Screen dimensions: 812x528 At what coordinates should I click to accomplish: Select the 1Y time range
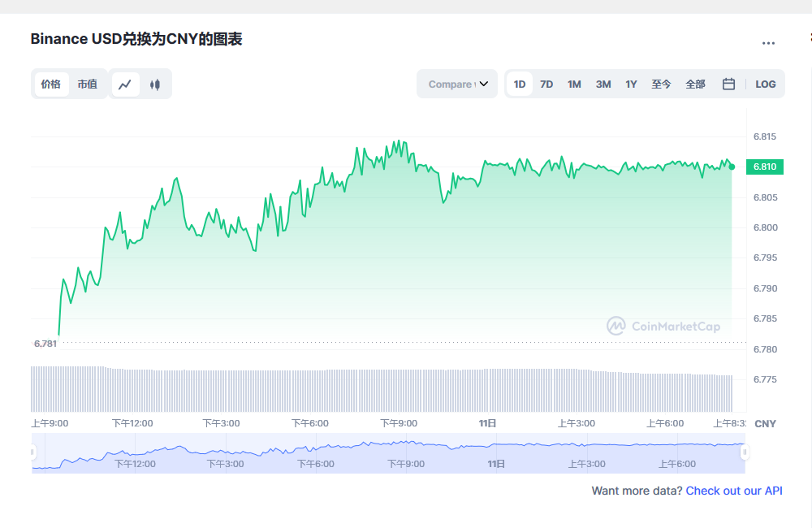(x=631, y=84)
